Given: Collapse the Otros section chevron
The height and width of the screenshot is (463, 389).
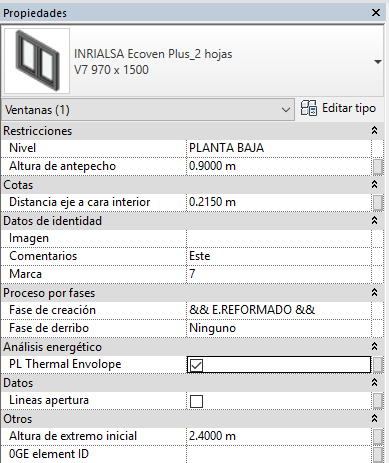Looking at the screenshot, I should point(374,418).
